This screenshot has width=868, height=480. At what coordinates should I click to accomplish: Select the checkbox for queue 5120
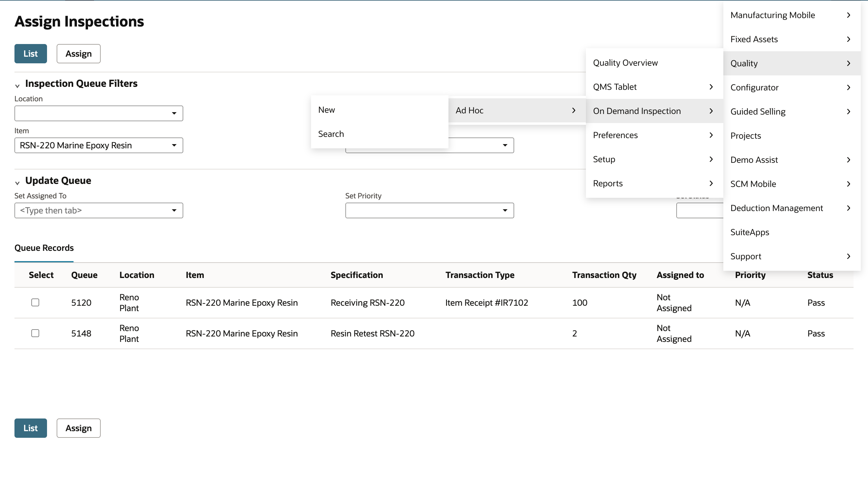(x=35, y=302)
